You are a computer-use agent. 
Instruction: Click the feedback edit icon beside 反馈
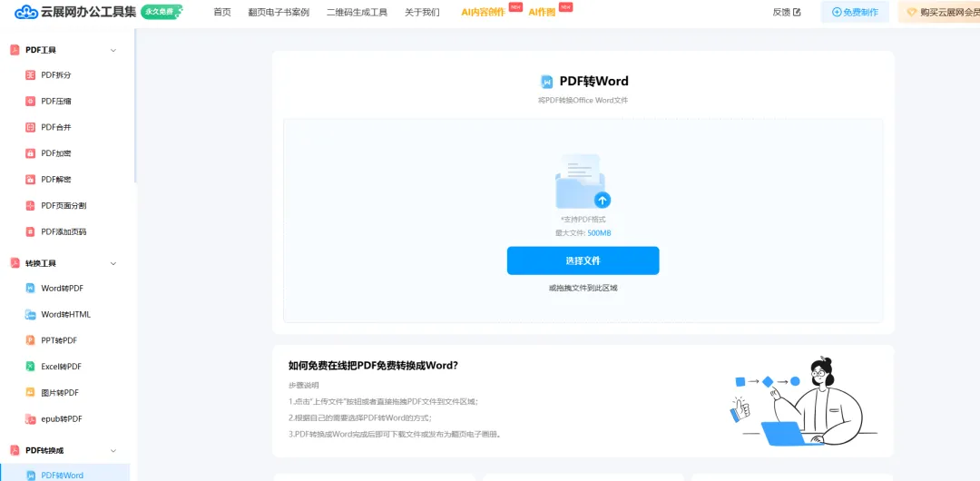tap(797, 12)
